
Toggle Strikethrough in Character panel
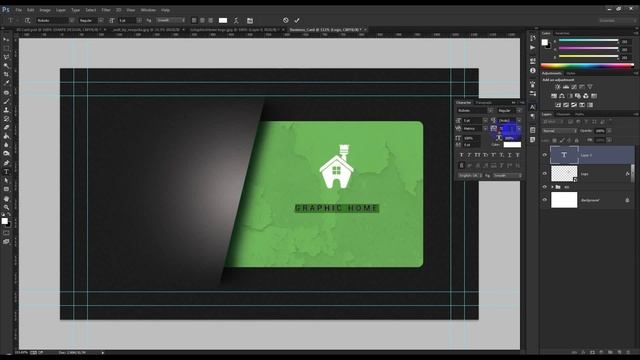point(518,155)
